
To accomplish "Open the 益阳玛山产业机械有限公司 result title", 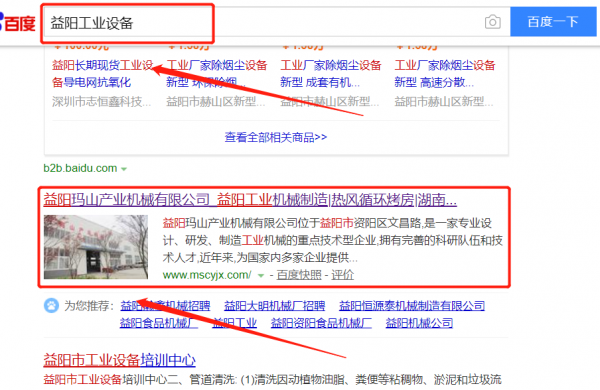I will [x=250, y=200].
